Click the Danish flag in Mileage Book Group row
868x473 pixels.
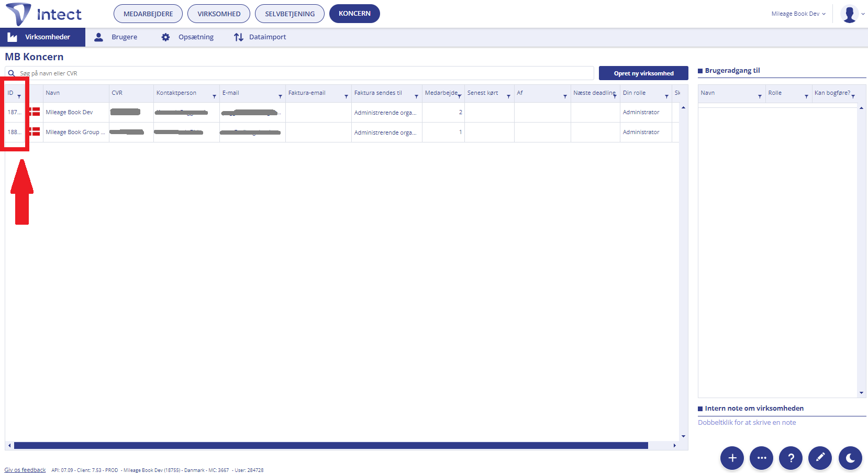click(35, 131)
